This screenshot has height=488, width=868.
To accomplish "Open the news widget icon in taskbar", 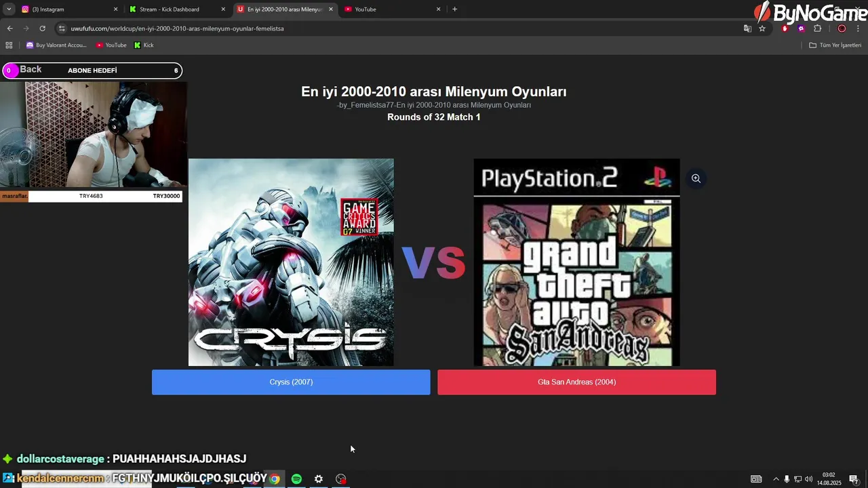I will click(756, 479).
